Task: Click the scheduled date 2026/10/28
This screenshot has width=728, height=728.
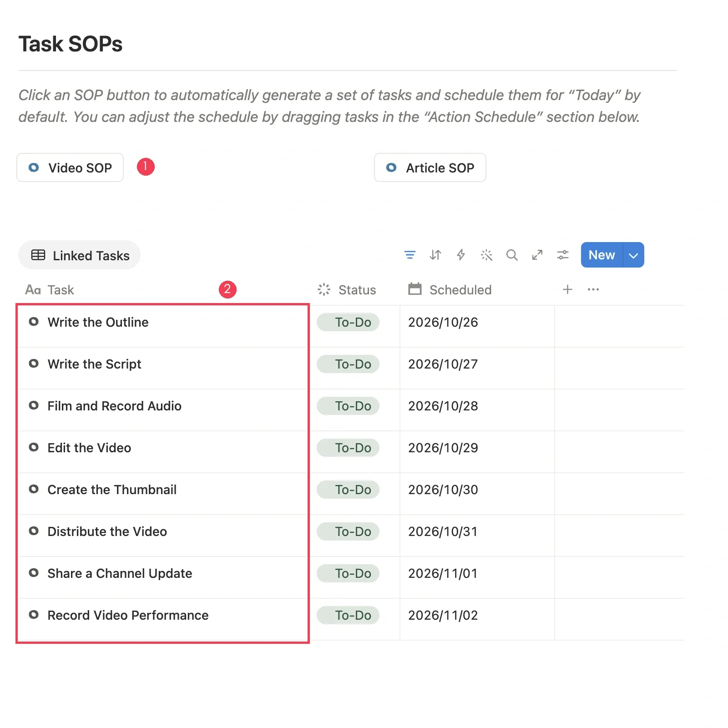Action: coord(443,406)
